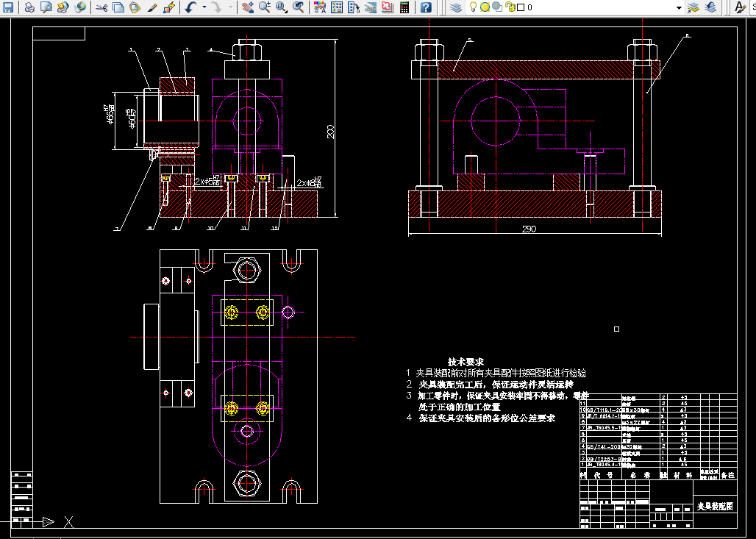
Task: Select the 290 width dimension text
Action: tap(529, 229)
